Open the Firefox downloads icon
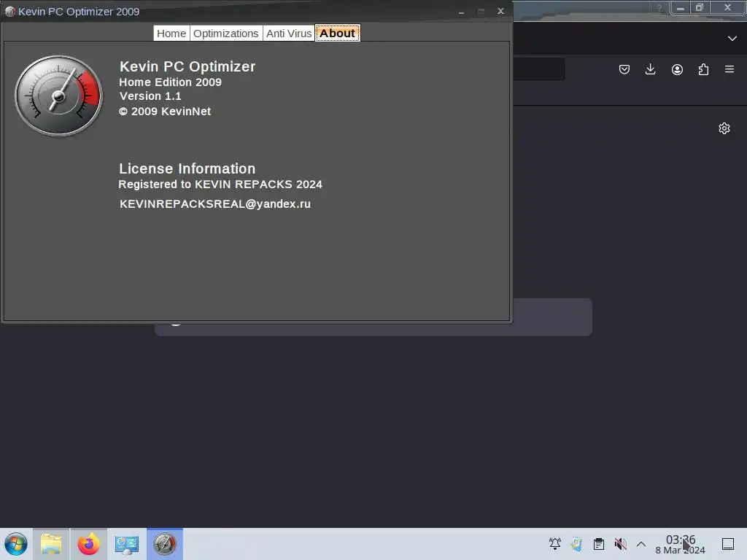 pos(650,69)
